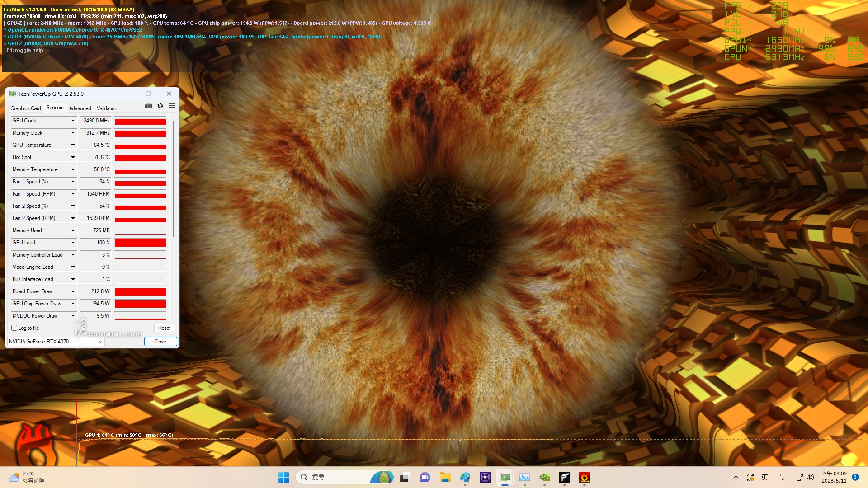This screenshot has height=488, width=868.
Task: Expand the Memory Used sensor dropdown
Action: (73, 230)
